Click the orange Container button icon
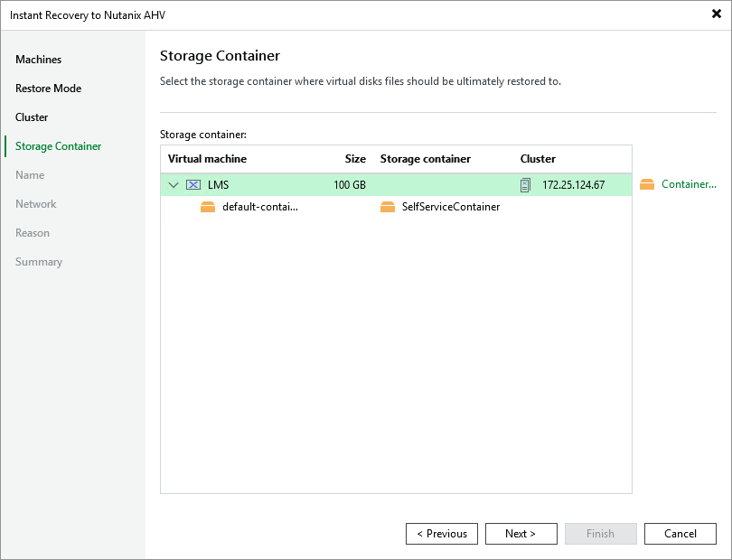 coord(647,184)
